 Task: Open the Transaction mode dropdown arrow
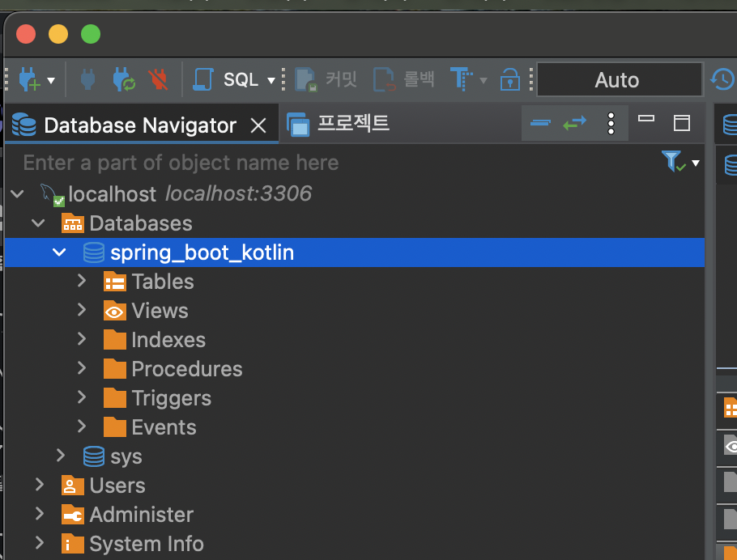484,80
